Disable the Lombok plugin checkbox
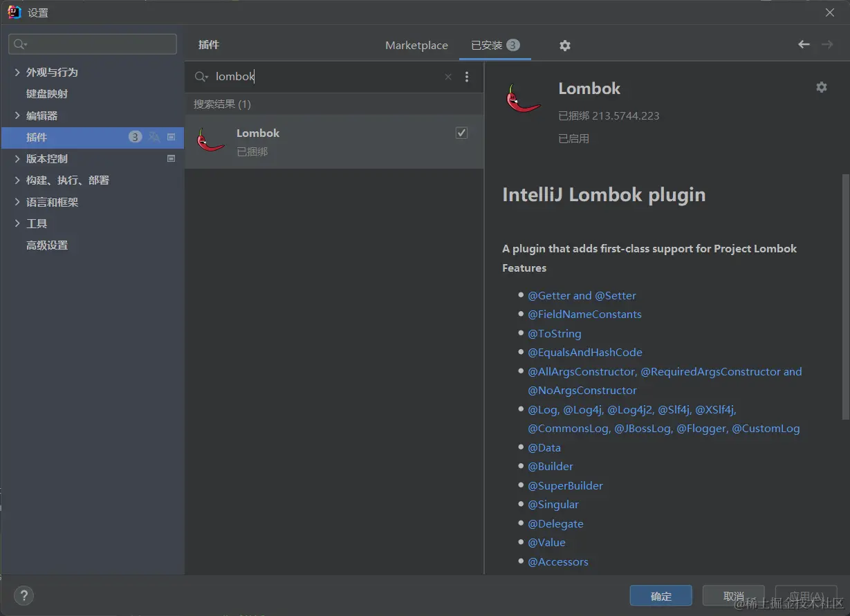 pos(461,133)
